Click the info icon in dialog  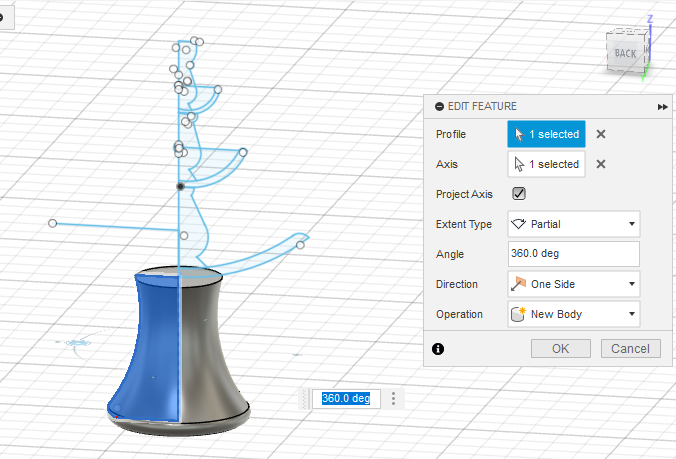coord(438,349)
